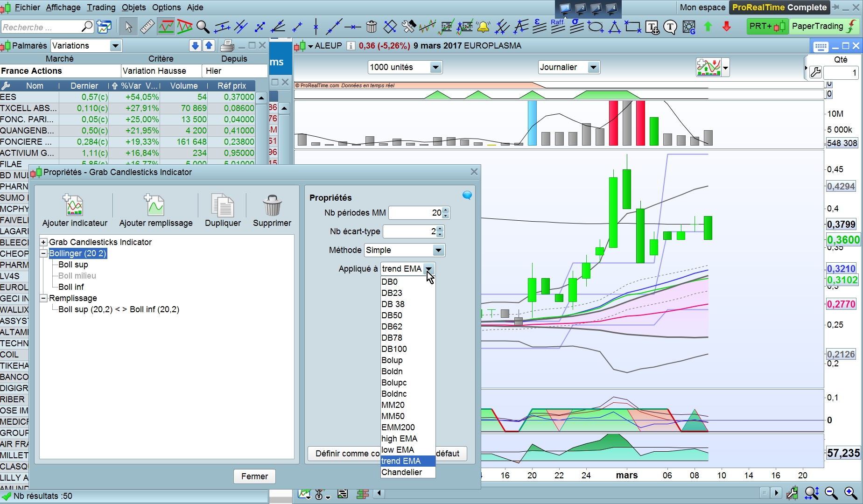Toggle PRT+ trading mode button
Image resolution: width=863 pixels, height=504 pixels.
767,26
